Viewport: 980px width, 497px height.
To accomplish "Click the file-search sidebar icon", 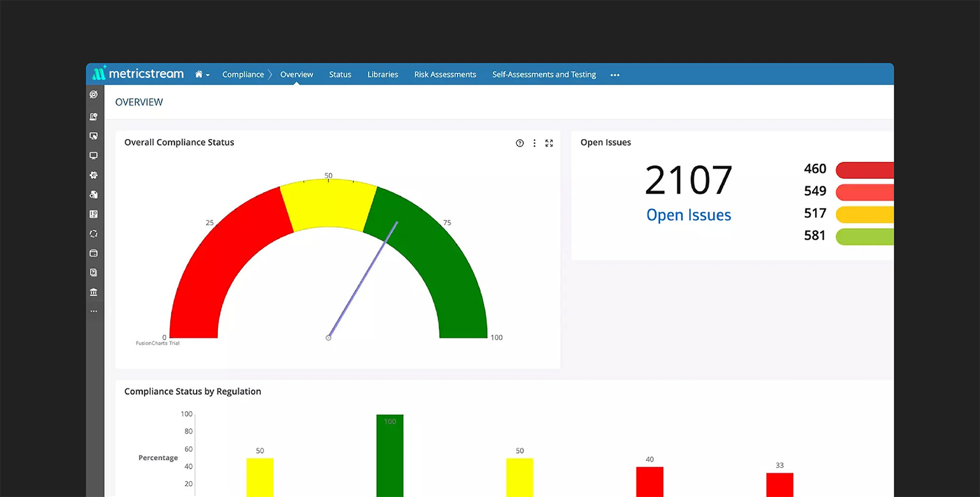I will 94,195.
